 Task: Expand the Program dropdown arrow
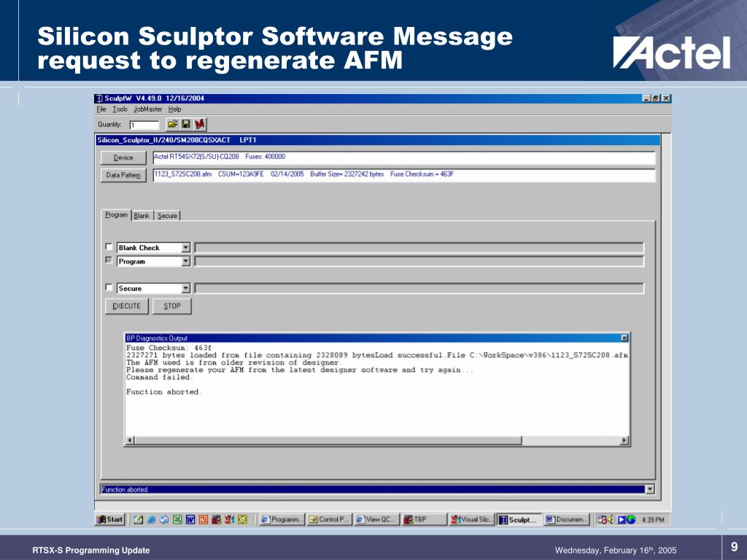point(186,262)
